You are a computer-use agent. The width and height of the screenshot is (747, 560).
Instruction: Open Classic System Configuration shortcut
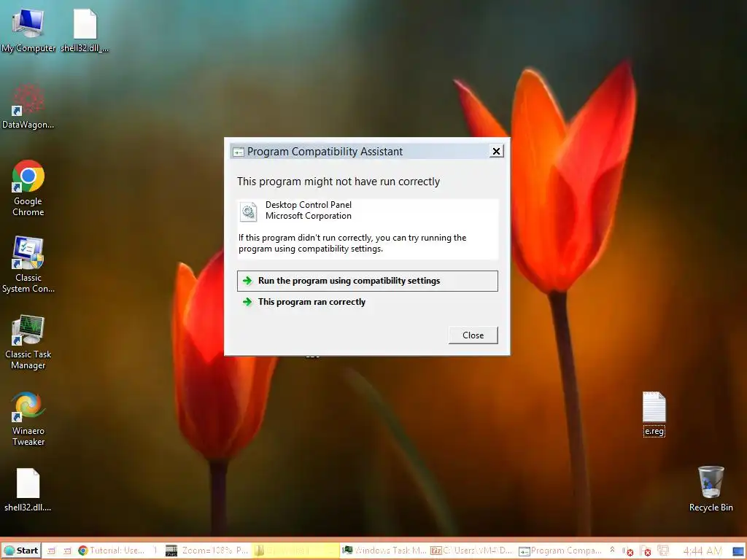(x=28, y=265)
